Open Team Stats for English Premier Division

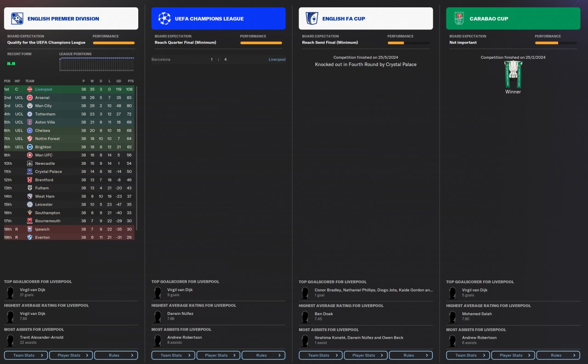[x=26, y=355]
